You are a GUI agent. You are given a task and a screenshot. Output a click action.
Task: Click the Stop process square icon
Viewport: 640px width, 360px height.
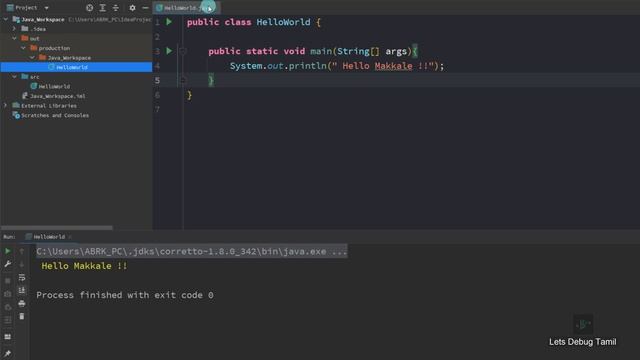(x=7, y=281)
